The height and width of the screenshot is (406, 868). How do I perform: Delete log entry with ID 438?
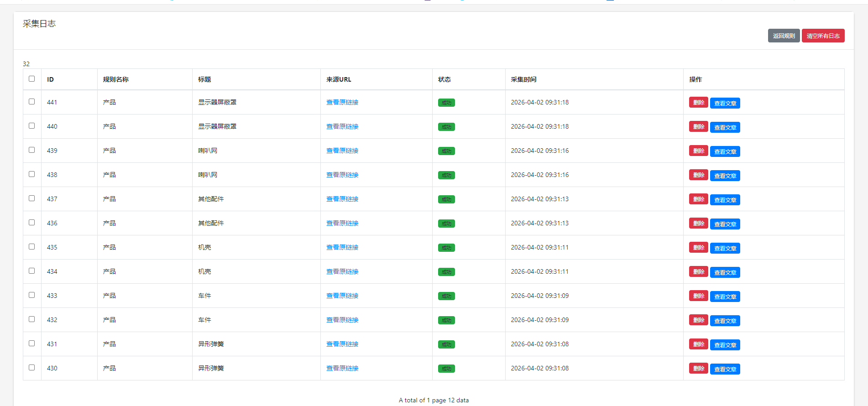pyautogui.click(x=698, y=175)
